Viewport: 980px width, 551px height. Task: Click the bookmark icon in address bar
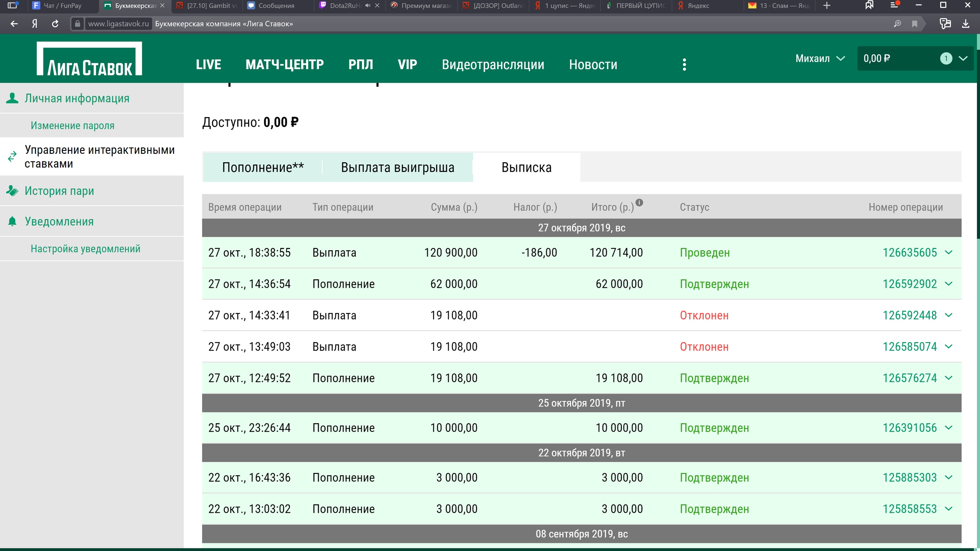tap(915, 24)
